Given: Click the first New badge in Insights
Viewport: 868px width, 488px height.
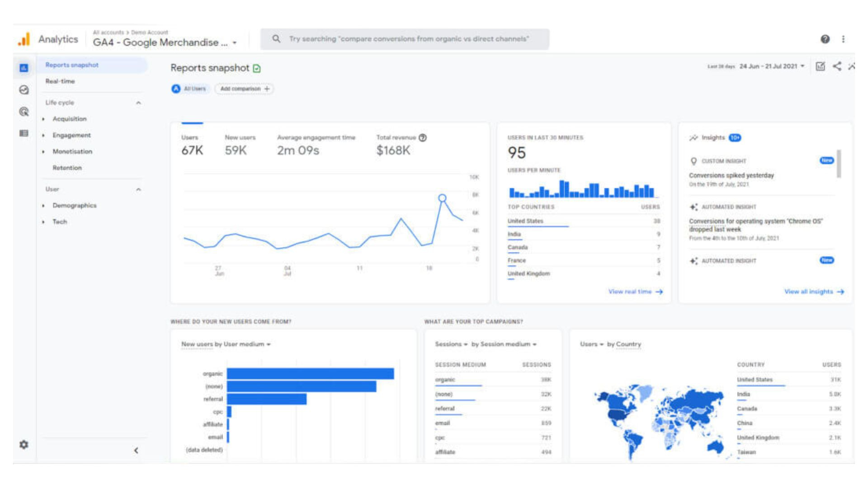Looking at the screenshot, I should [826, 161].
